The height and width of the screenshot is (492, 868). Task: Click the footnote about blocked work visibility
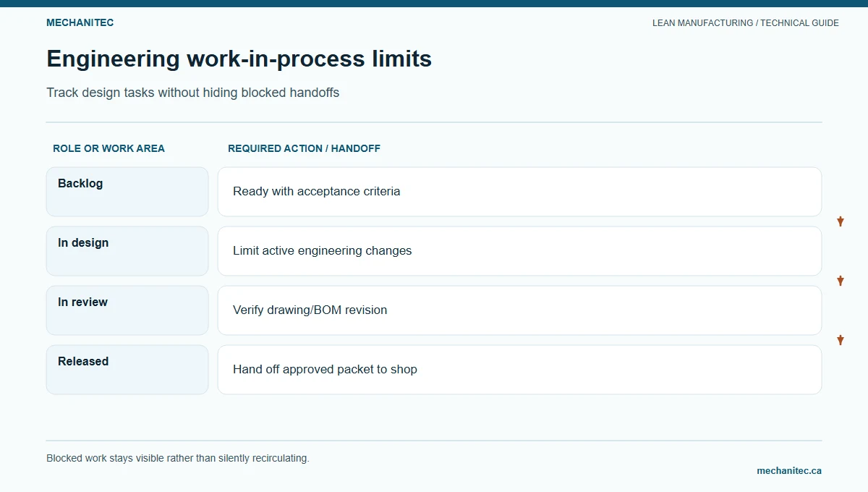pyautogui.click(x=178, y=458)
